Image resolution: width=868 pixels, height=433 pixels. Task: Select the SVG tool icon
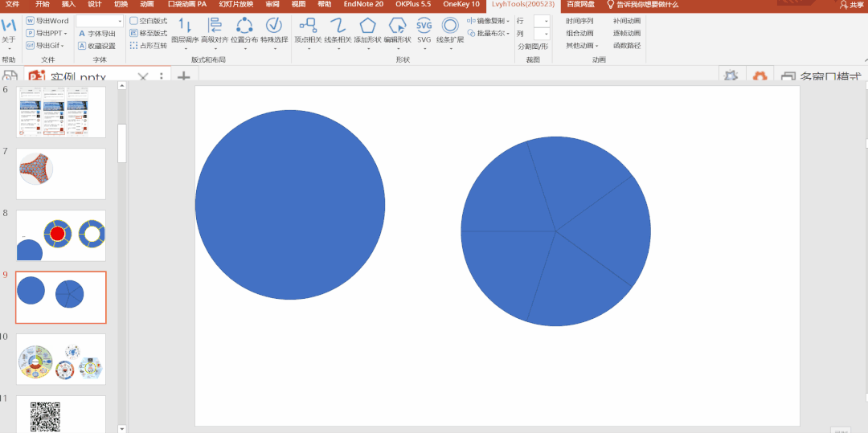424,27
